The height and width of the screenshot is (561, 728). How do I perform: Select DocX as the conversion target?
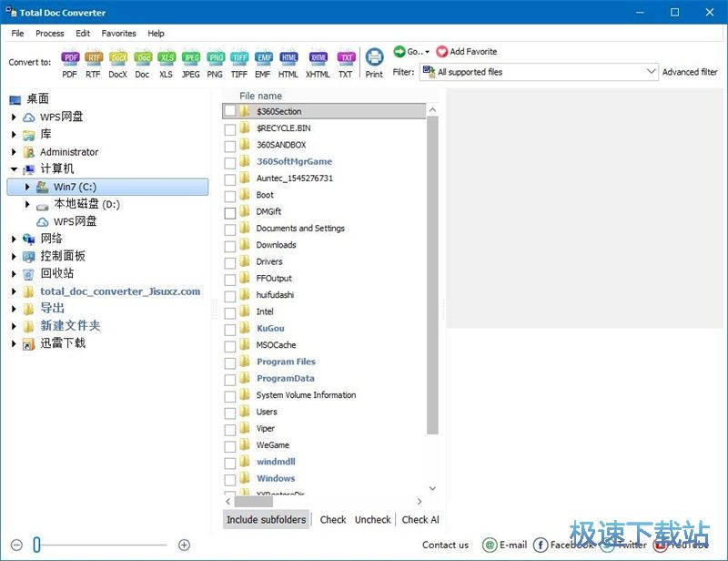117,57
